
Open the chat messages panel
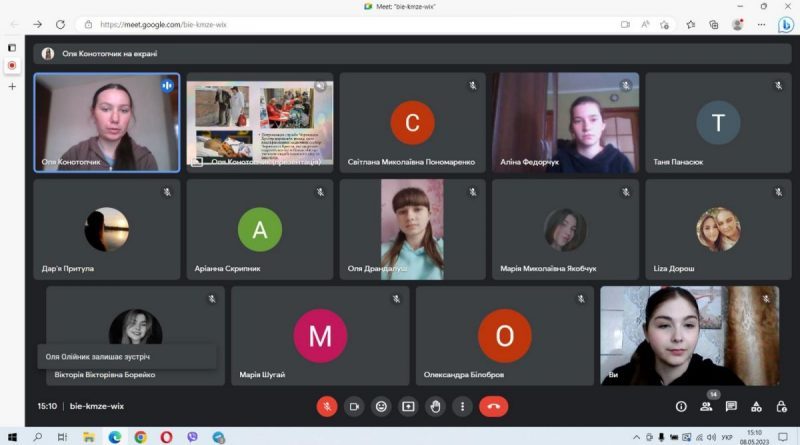[x=731, y=407]
